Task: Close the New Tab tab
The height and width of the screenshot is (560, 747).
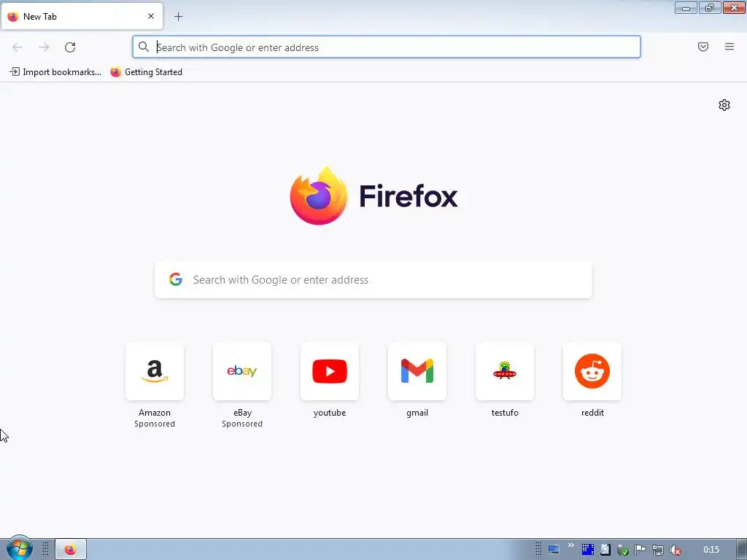Action: pyautogui.click(x=151, y=16)
